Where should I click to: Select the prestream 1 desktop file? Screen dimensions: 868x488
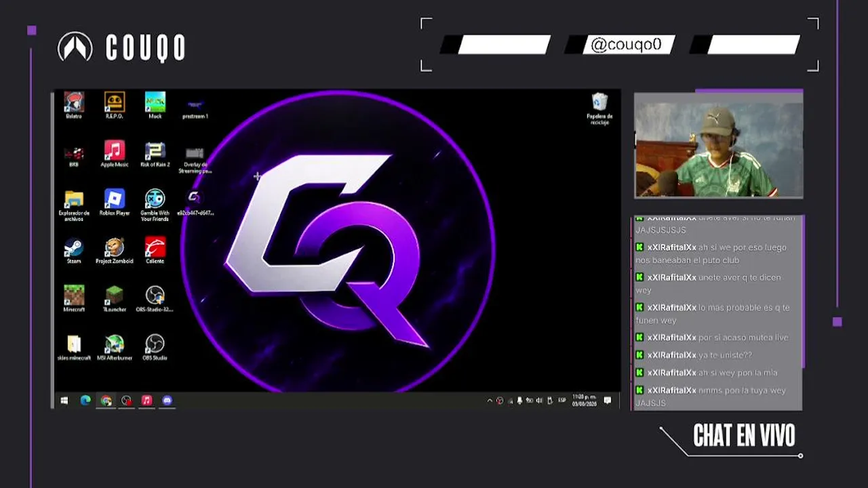[x=195, y=108]
